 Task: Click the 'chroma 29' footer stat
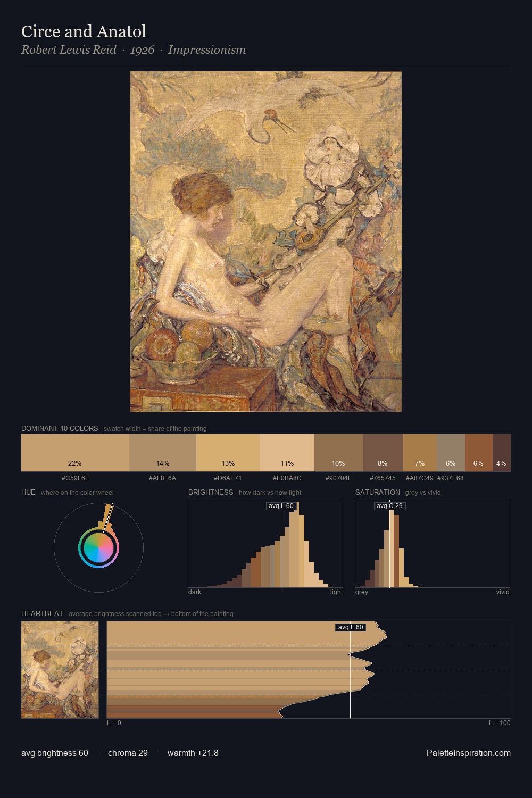coord(128,753)
